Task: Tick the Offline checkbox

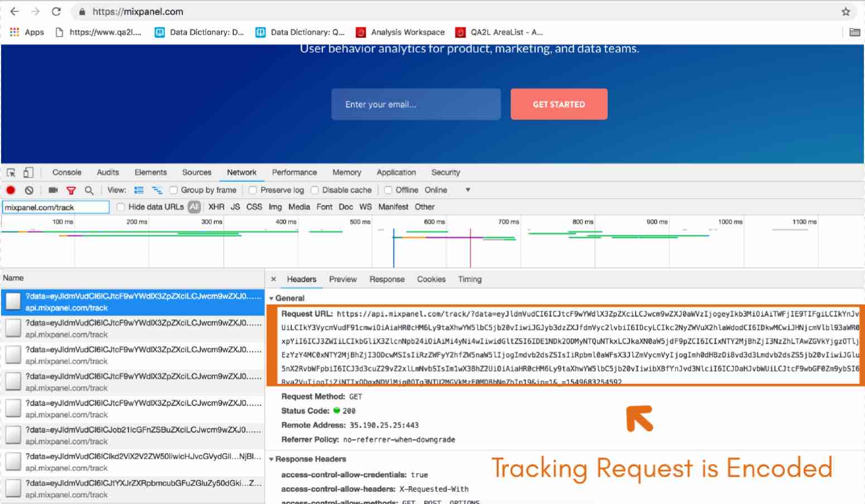Action: click(388, 190)
